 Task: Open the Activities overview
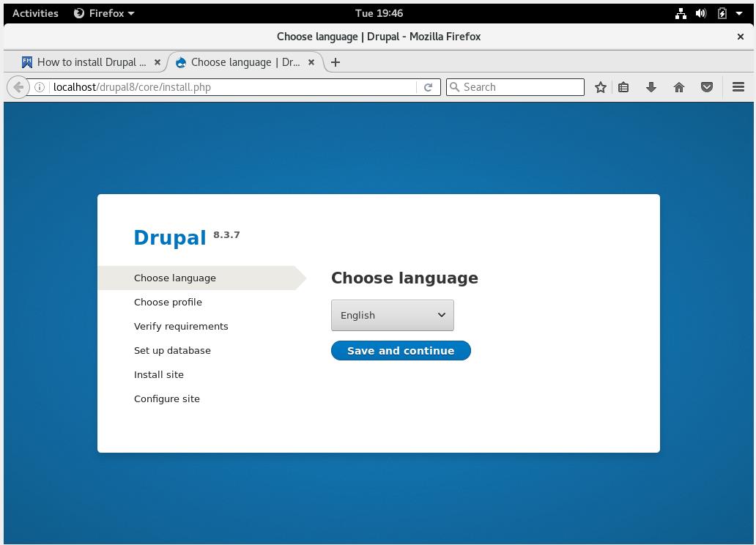tap(35, 13)
